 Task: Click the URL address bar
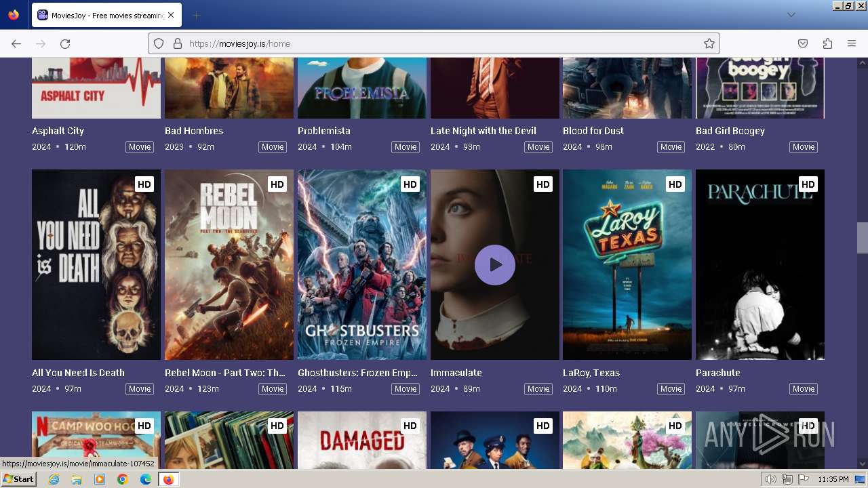click(x=434, y=43)
